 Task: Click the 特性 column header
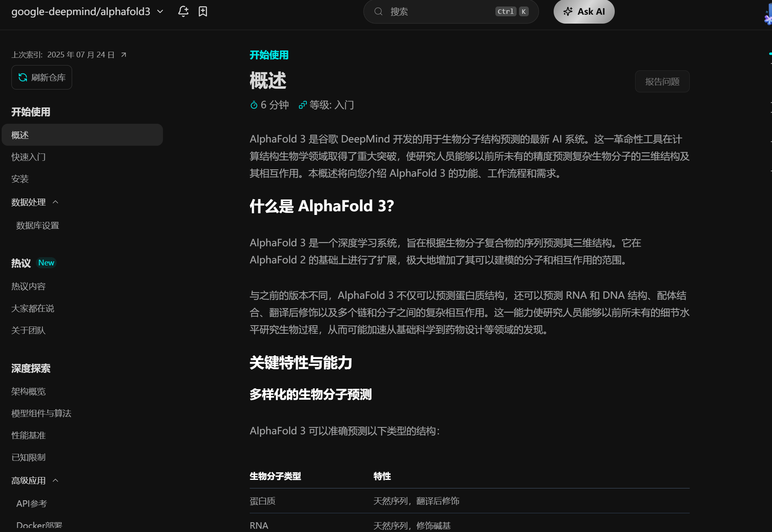point(382,476)
